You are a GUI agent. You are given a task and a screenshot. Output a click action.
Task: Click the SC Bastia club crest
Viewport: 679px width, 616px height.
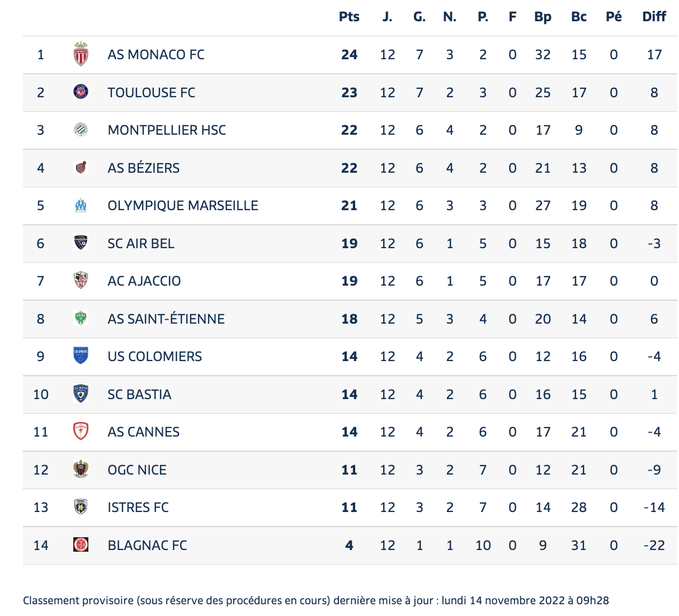click(x=81, y=394)
